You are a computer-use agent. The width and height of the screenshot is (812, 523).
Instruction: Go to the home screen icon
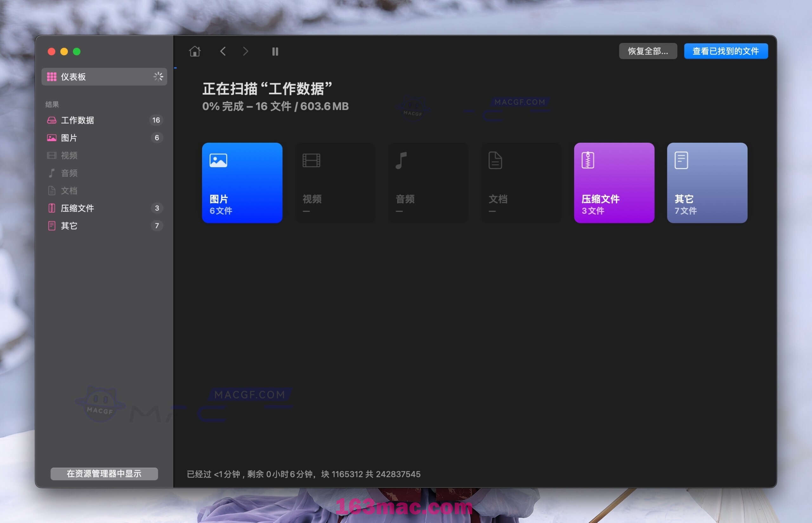point(195,51)
